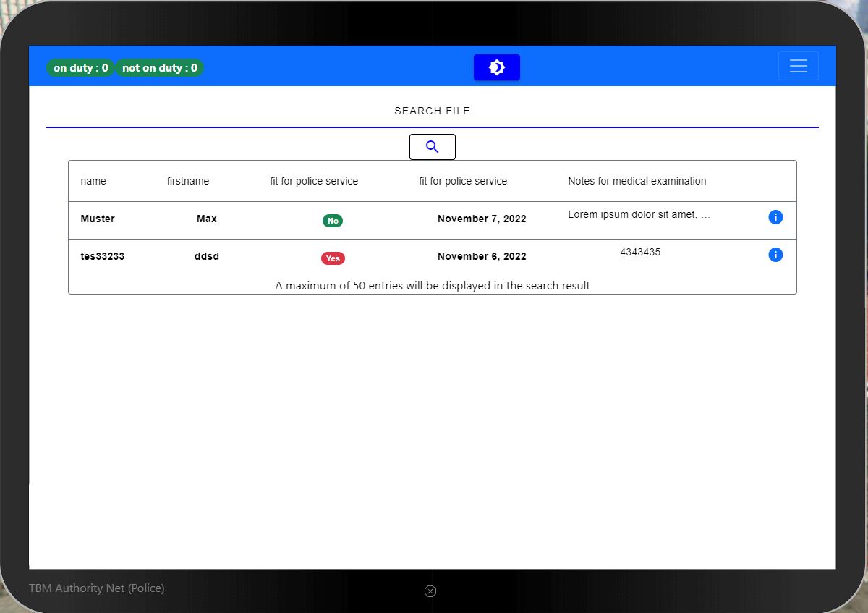Select the 'name' column header

[x=93, y=181]
